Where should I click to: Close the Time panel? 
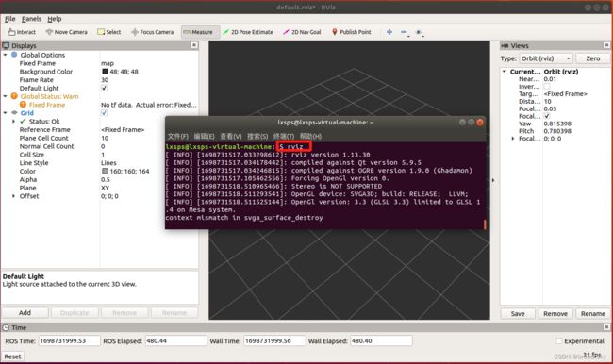[x=606, y=327]
